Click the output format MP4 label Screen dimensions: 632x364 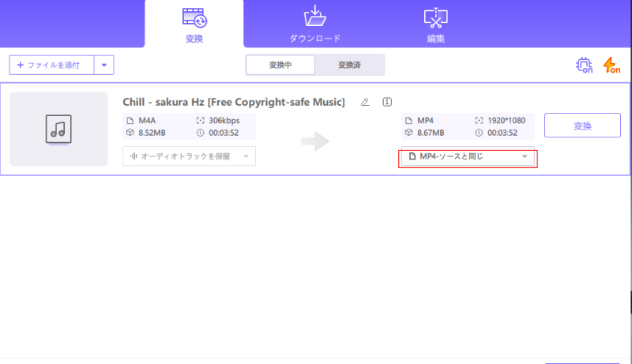coord(425,120)
